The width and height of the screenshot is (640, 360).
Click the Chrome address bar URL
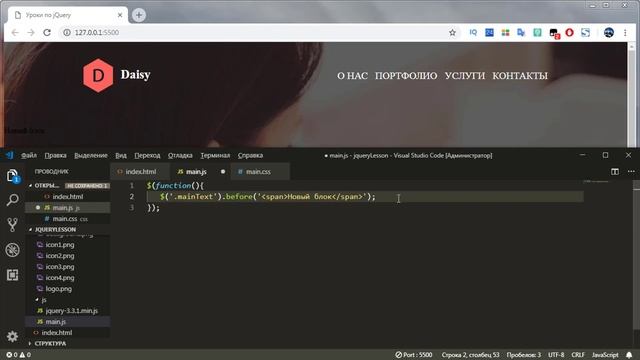[x=97, y=33]
